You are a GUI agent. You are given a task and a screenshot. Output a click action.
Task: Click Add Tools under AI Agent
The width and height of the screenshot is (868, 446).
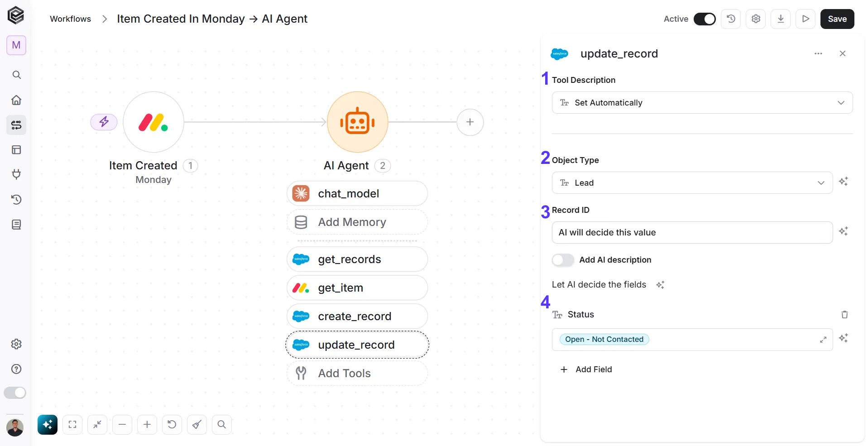[357, 373]
